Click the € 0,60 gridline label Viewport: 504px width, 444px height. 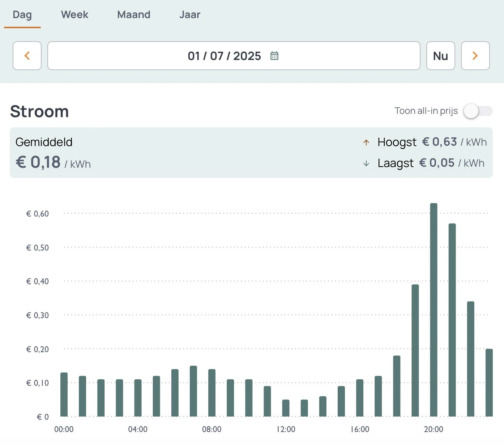tap(37, 214)
